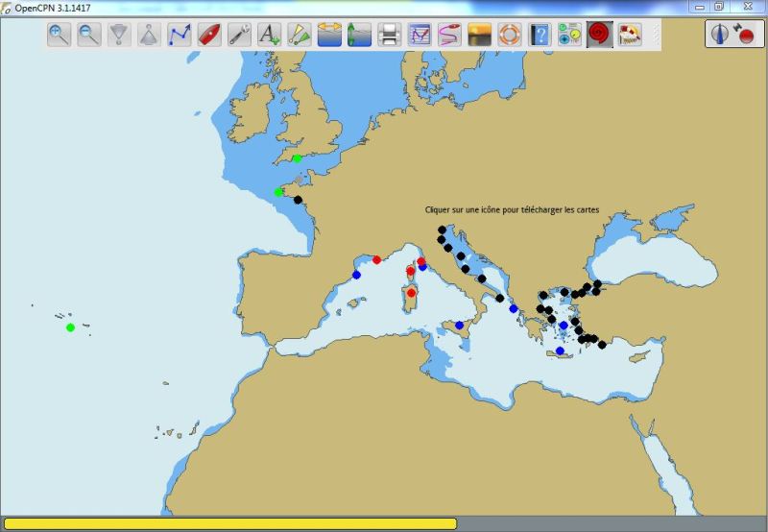Select easternmost black dot on south Turkish coast
This screenshot has height=532, width=768.
603,345
